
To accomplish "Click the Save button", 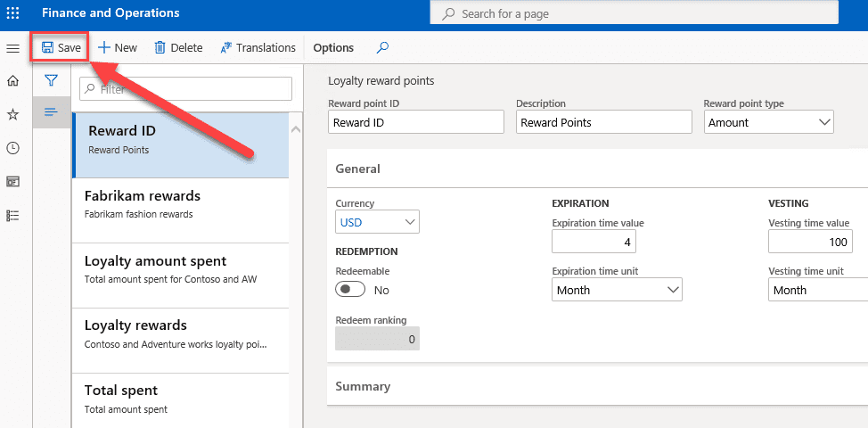I will [x=61, y=47].
